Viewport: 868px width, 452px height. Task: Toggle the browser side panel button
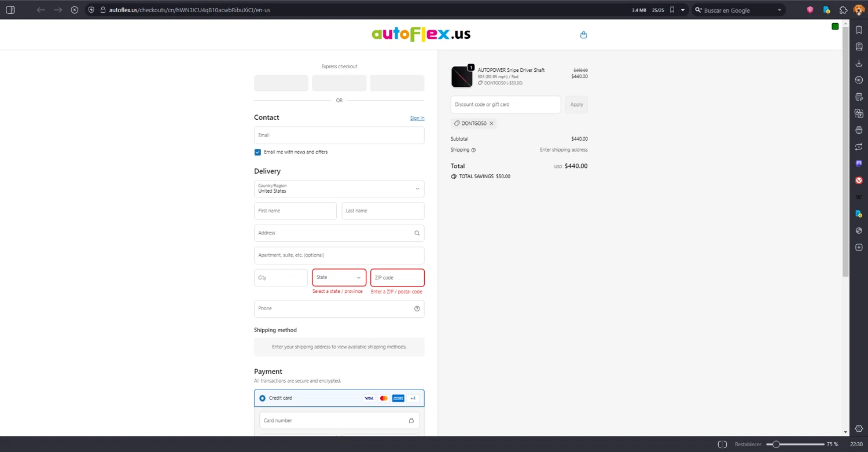pyautogui.click(x=10, y=10)
